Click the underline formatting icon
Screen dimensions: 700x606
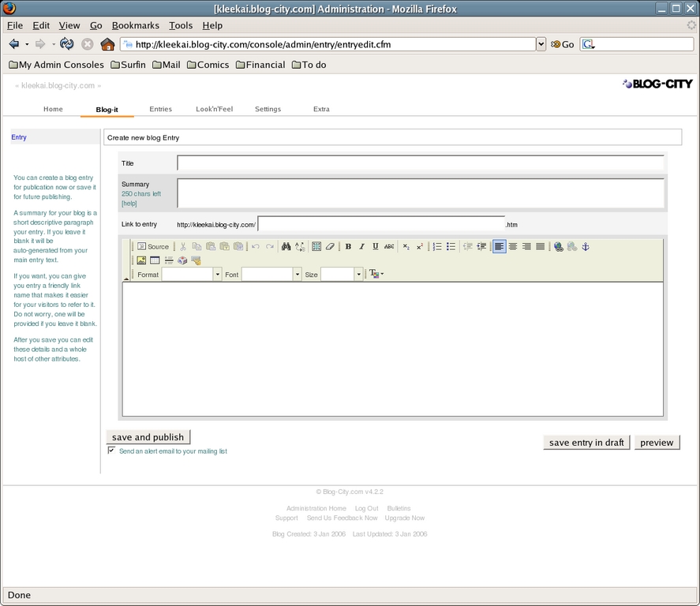coord(376,247)
